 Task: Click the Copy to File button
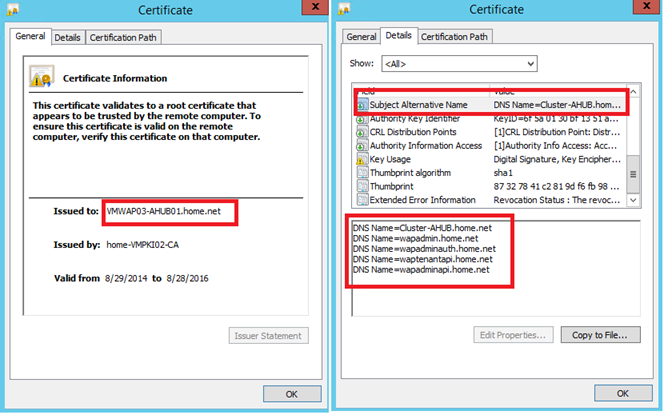pos(600,335)
